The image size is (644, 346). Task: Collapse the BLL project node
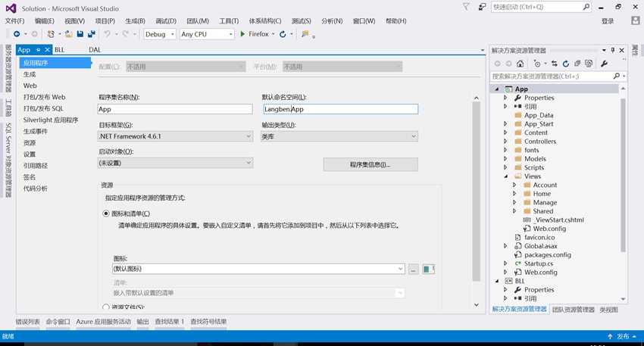[x=497, y=281]
